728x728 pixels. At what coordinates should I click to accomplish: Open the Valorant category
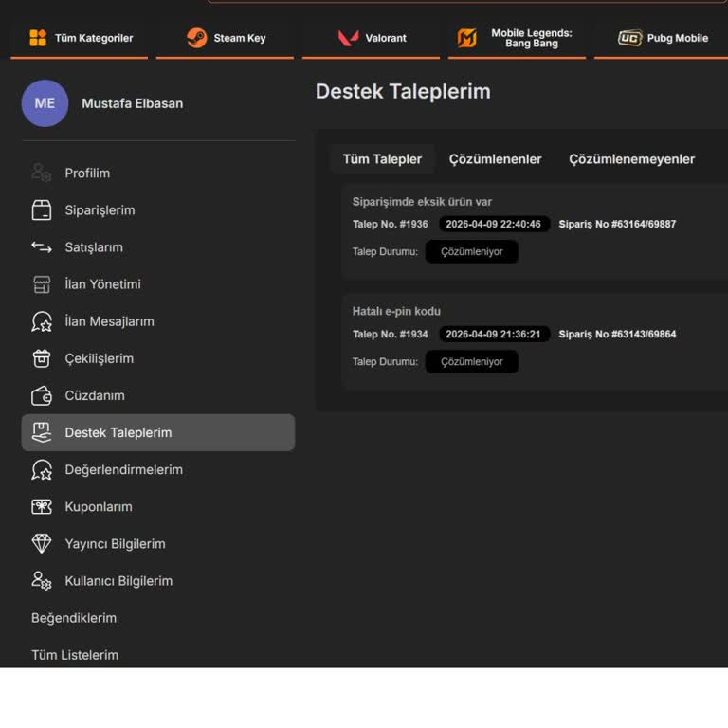tap(371, 39)
